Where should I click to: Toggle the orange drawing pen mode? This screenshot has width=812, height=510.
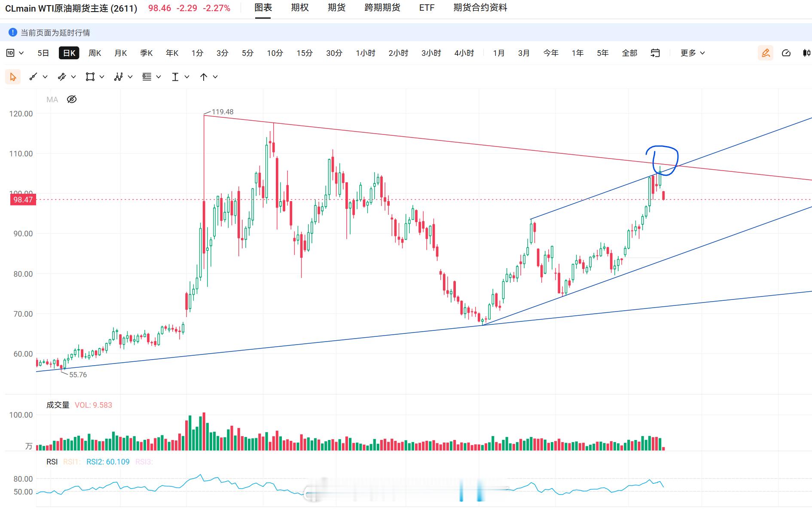coord(766,53)
